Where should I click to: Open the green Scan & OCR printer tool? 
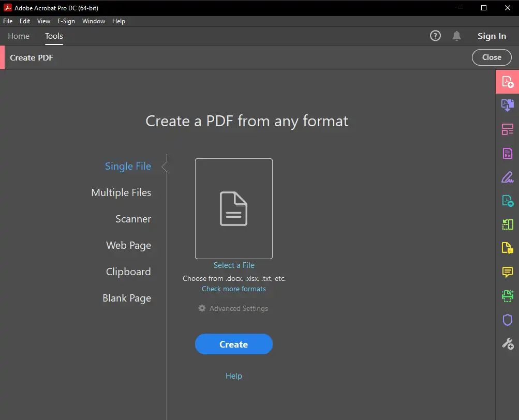(508, 296)
